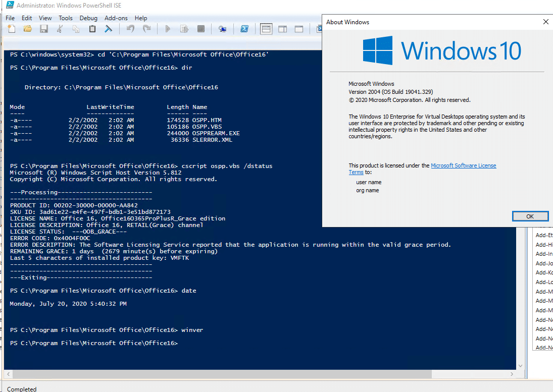Click the REMAINING GRACE line

coord(114,251)
